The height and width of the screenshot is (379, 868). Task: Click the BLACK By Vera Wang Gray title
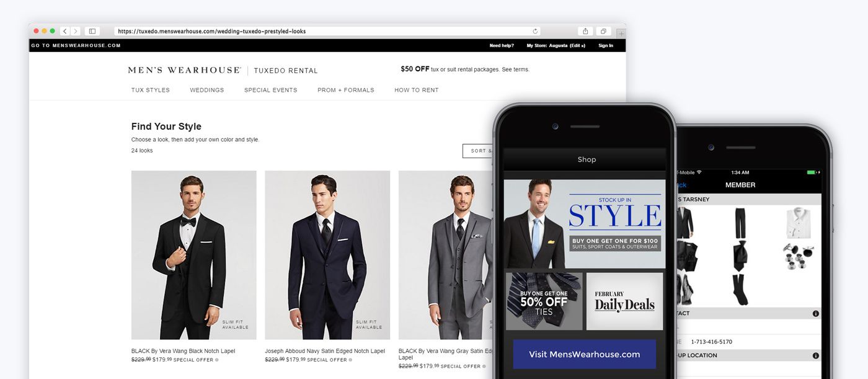tap(446, 354)
